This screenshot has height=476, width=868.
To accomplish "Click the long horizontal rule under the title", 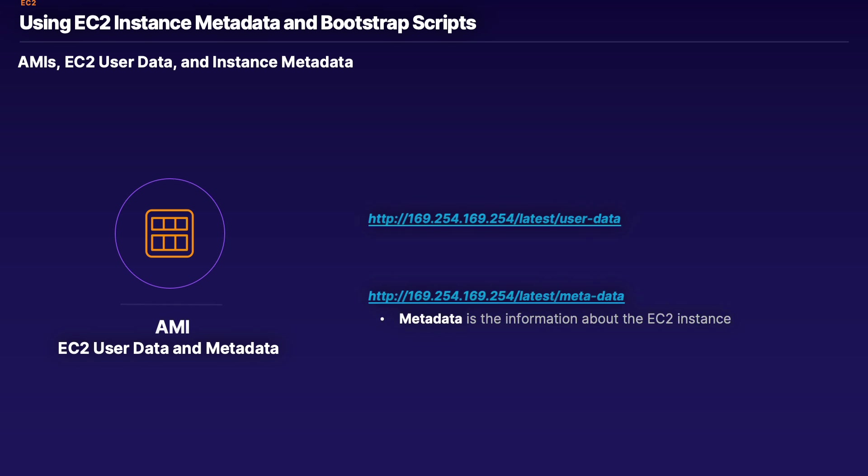I will coord(434,42).
